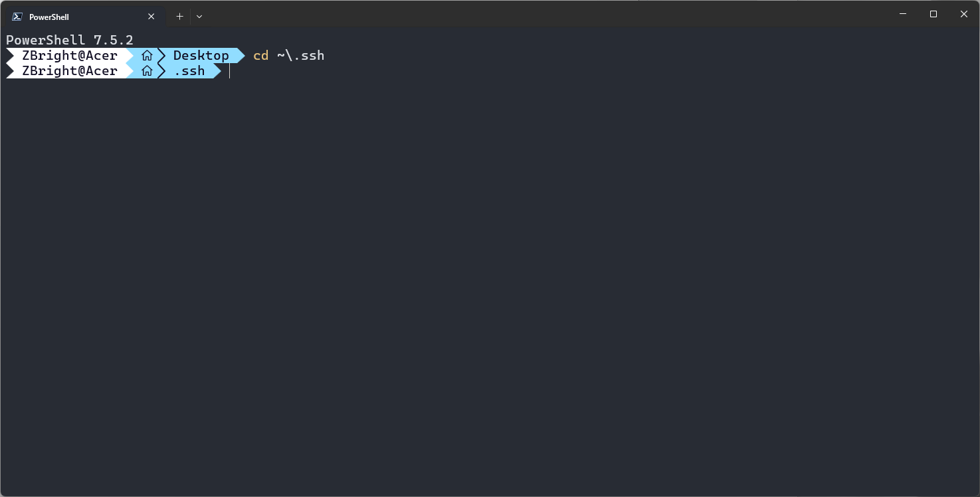Screen dimensions: 980x497
Task: Click at the blinking cursor after .ssh prompt
Action: 229,71
